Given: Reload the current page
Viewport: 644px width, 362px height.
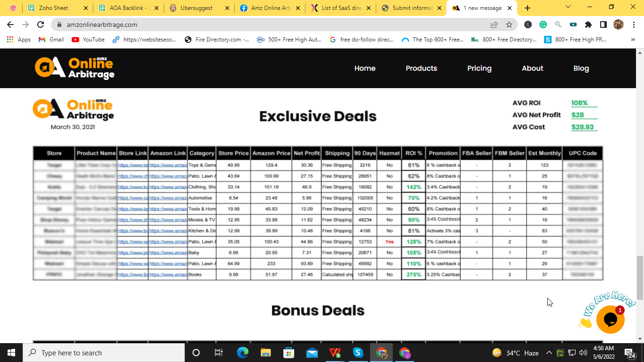Looking at the screenshot, I should pyautogui.click(x=41, y=25).
